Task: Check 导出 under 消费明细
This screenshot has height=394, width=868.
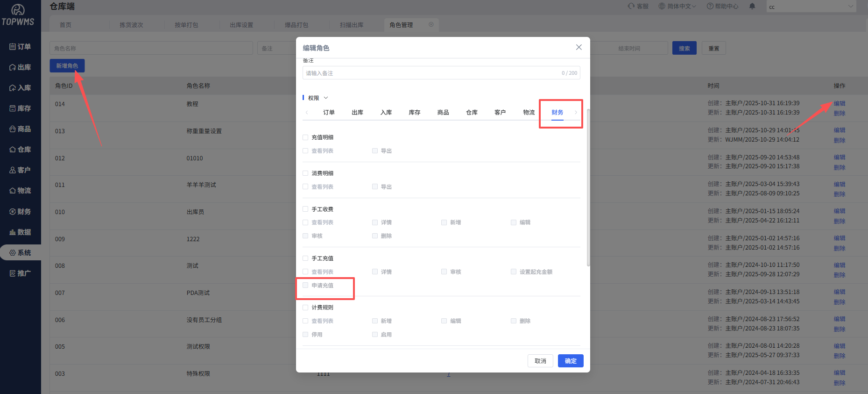Action: (375, 186)
